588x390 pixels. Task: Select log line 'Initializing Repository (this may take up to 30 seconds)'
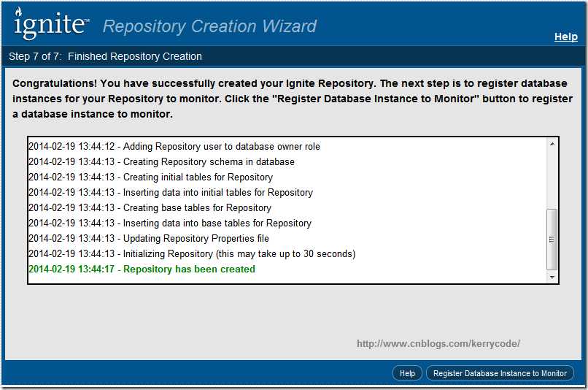coord(192,254)
